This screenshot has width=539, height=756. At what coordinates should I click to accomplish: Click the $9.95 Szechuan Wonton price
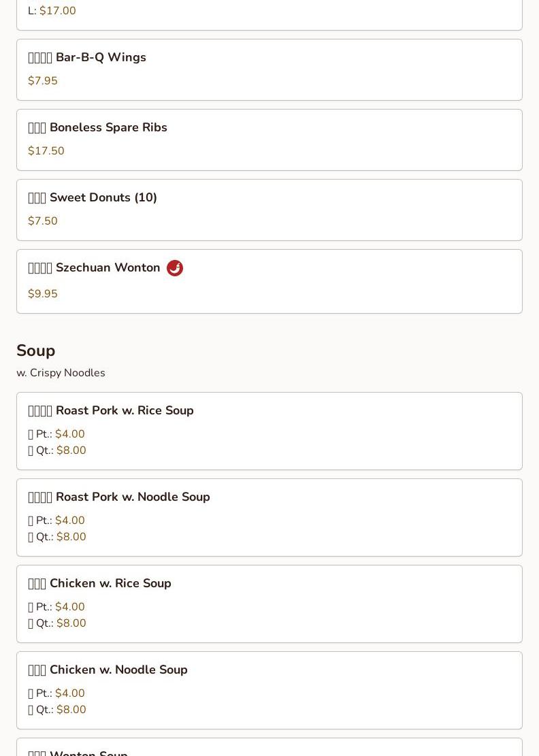pyautogui.click(x=43, y=294)
